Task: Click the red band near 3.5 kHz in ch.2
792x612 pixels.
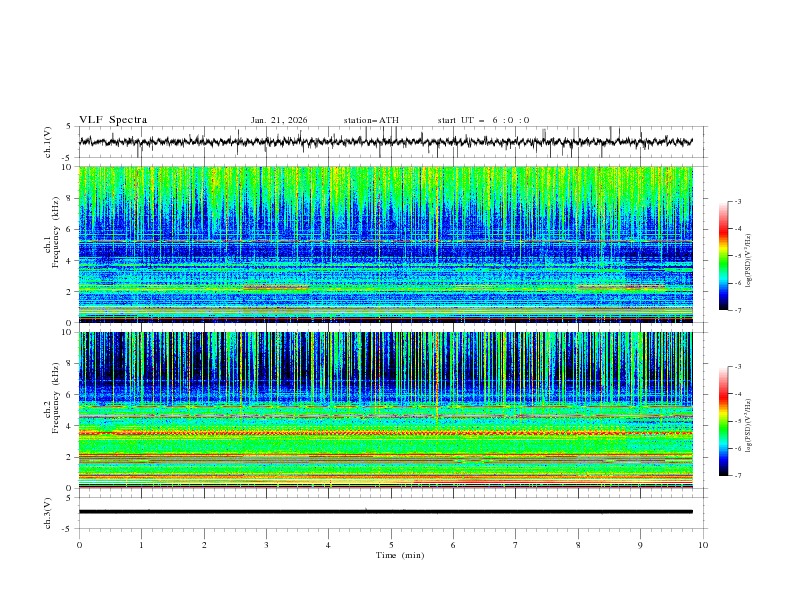Action: coord(385,433)
